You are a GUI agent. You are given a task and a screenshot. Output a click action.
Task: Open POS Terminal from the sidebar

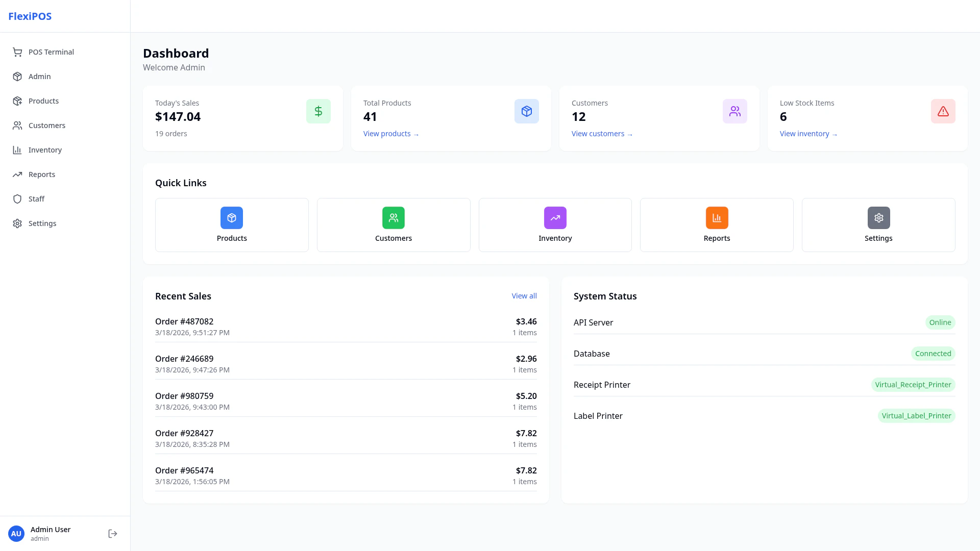point(51,52)
